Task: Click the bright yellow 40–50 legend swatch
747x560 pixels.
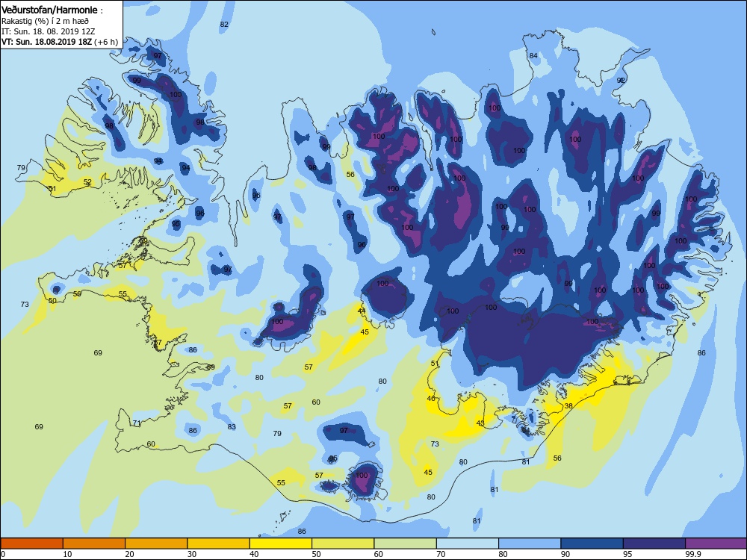Action: 281,544
